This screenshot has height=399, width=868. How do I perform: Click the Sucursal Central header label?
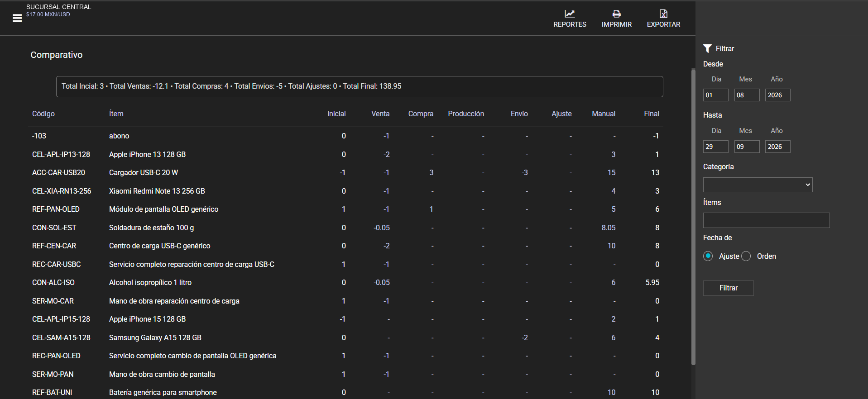(59, 7)
